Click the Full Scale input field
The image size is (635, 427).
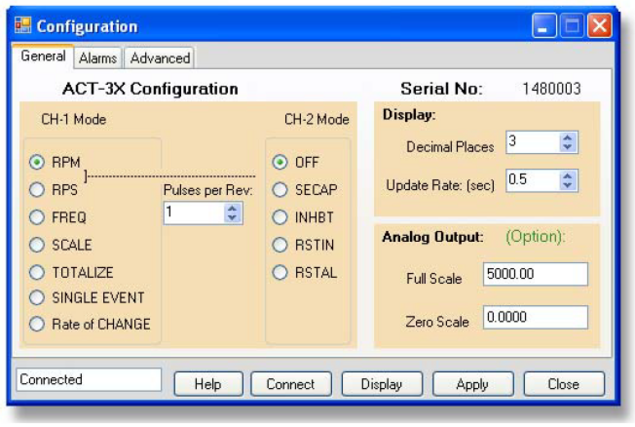pos(534,275)
